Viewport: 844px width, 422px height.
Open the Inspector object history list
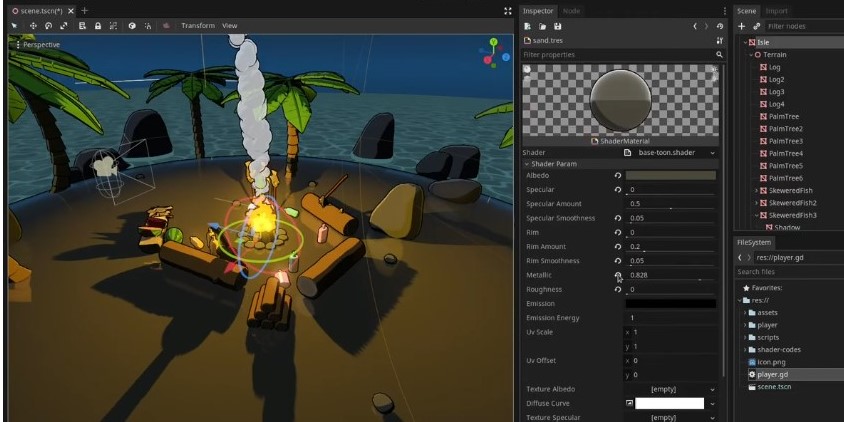pyautogui.click(x=720, y=26)
